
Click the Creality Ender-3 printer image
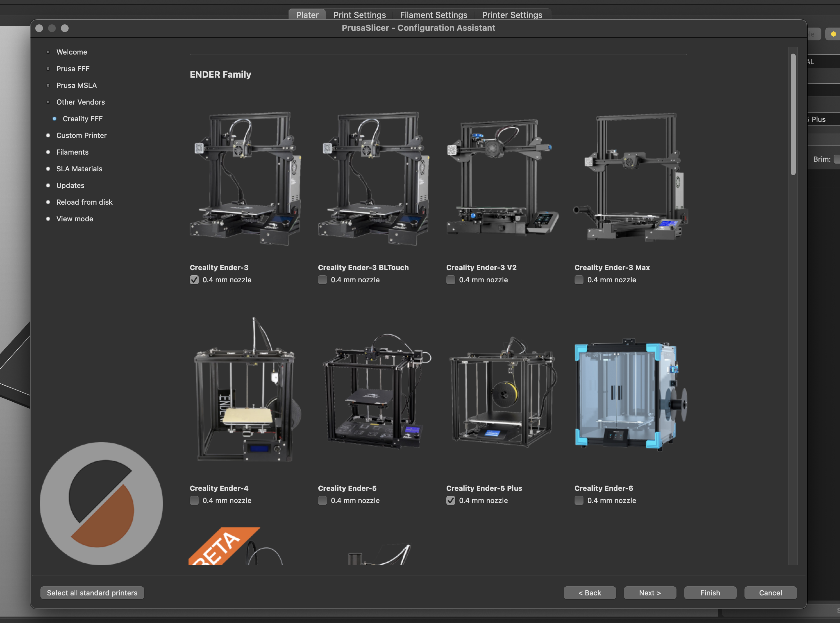pyautogui.click(x=245, y=178)
